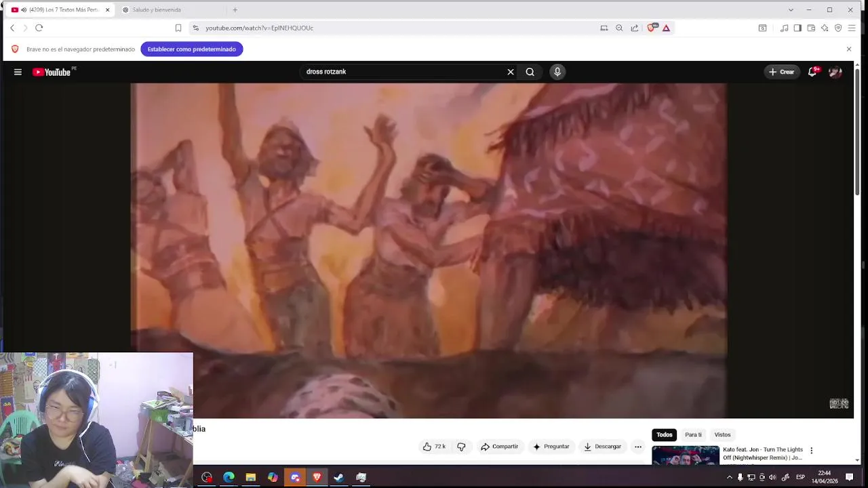The height and width of the screenshot is (488, 868).
Task: Select the Vistos filter chip
Action: 722,434
